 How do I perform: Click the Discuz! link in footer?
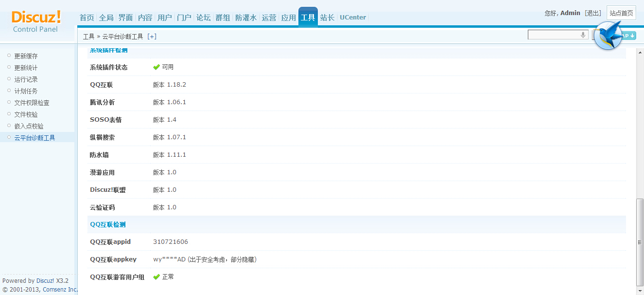[x=45, y=281]
